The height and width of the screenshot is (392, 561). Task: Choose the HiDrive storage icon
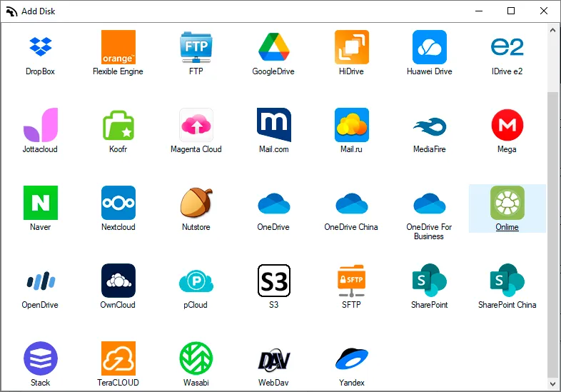[x=352, y=47]
